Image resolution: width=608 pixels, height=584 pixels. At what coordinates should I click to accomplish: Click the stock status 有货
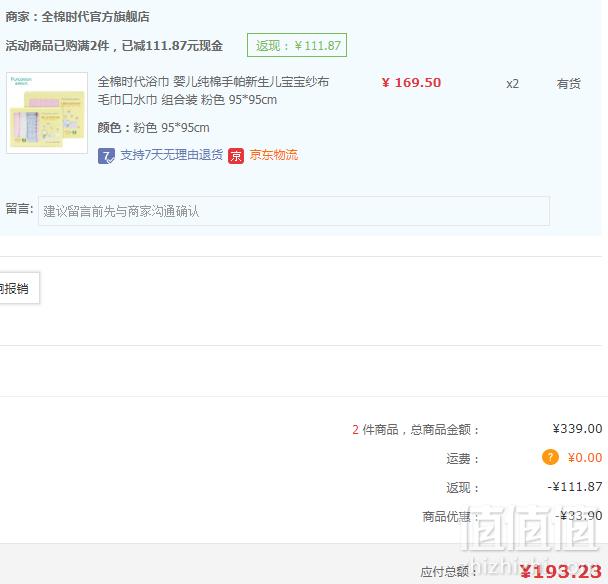(x=568, y=84)
